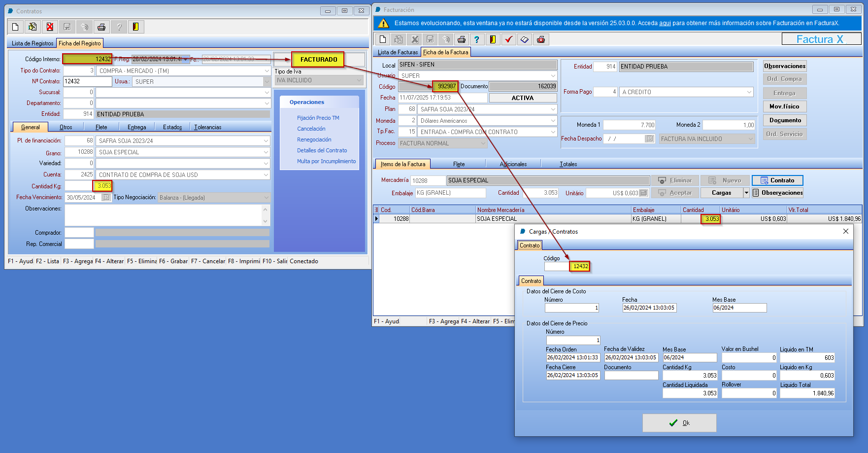Click red checkmark icon in Facturación toolbar
Screen dimensions: 868x453
[x=509, y=39]
